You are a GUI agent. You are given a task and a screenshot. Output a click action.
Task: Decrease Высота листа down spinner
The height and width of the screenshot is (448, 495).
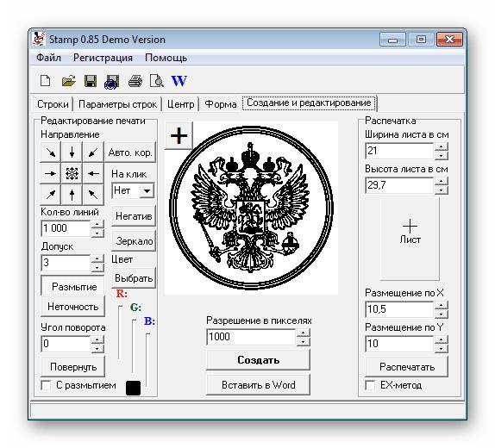pos(441,190)
